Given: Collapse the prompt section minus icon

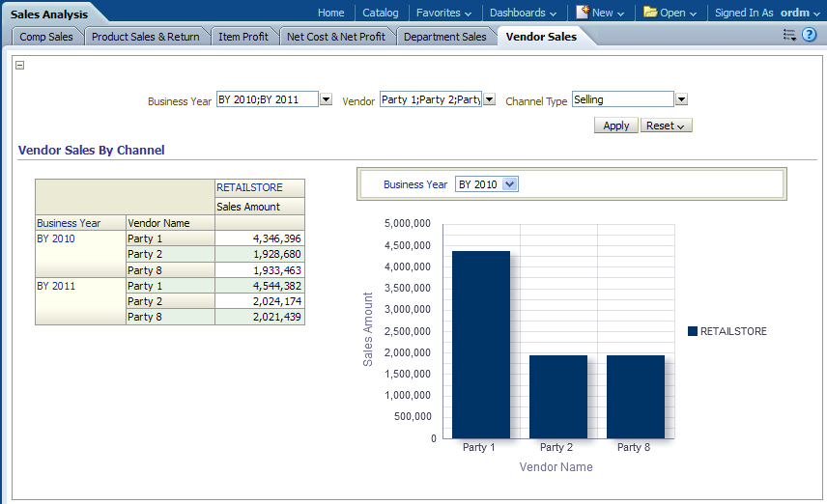Looking at the screenshot, I should [20, 66].
